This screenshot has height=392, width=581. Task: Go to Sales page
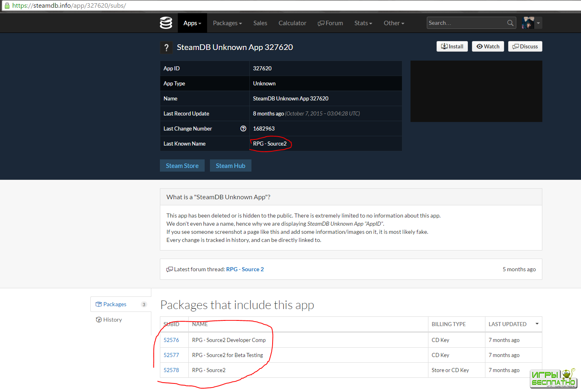point(260,23)
